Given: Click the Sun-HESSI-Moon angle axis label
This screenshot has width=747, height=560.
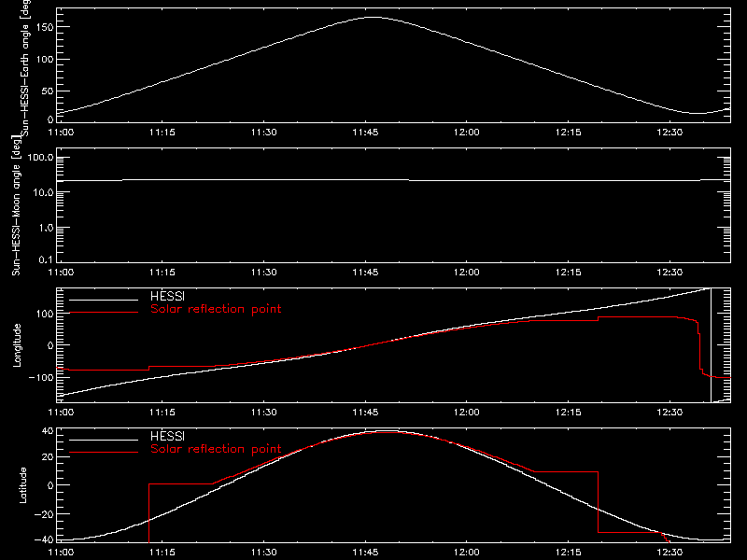Looking at the screenshot, I should 16,205.
